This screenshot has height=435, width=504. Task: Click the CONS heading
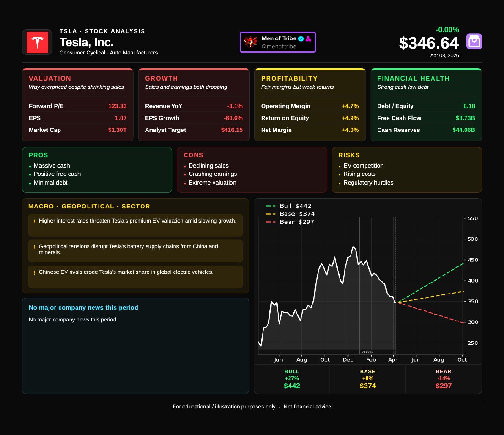click(193, 155)
